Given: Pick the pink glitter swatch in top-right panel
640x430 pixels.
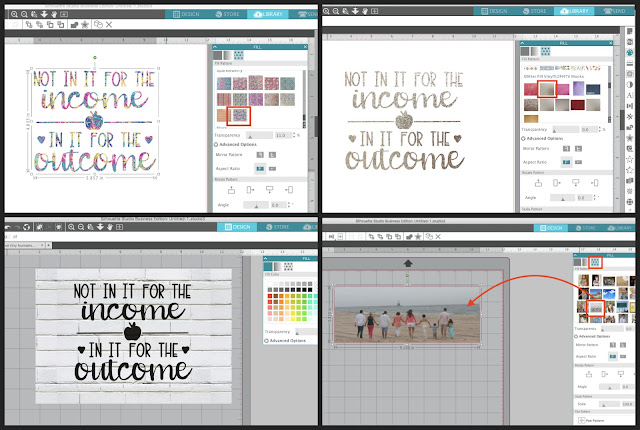Looking at the screenshot, I should click(x=562, y=89).
